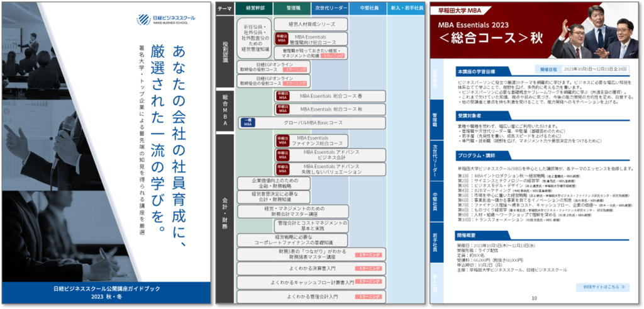Open 管理会計とコストマネジメントの基本と実践 box
The image size is (644, 309).
(311, 225)
